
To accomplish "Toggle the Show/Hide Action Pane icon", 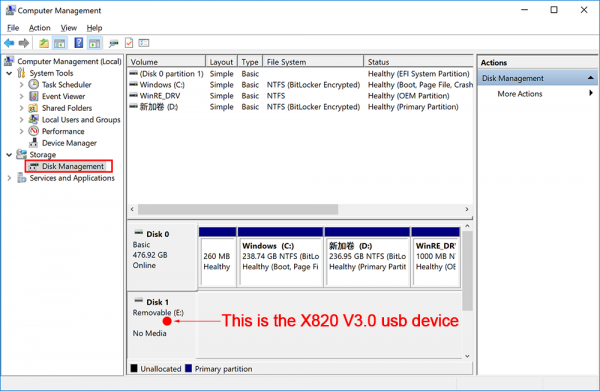I will (x=94, y=43).
